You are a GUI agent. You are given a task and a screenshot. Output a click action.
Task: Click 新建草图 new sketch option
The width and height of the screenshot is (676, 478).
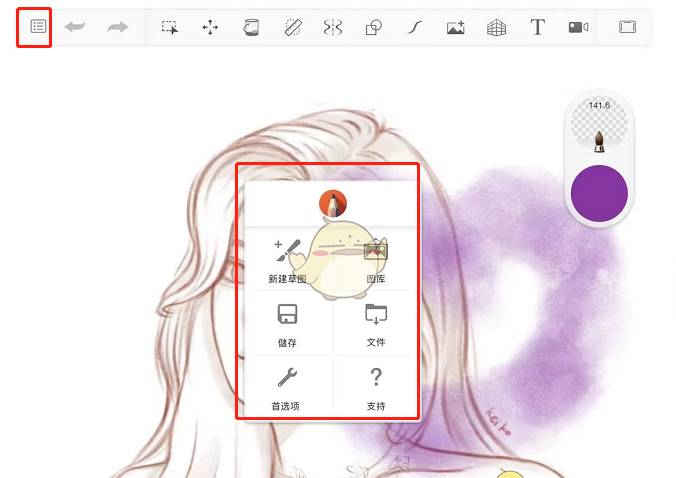click(x=287, y=262)
